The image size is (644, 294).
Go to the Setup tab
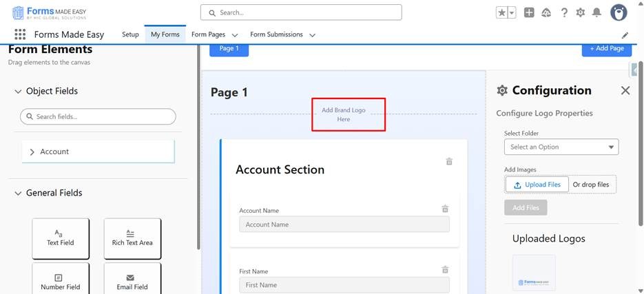click(130, 34)
